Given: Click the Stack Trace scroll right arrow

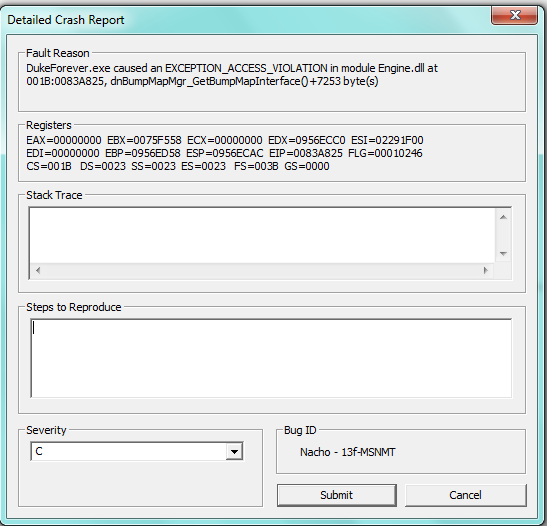Looking at the screenshot, I should 485,270.
